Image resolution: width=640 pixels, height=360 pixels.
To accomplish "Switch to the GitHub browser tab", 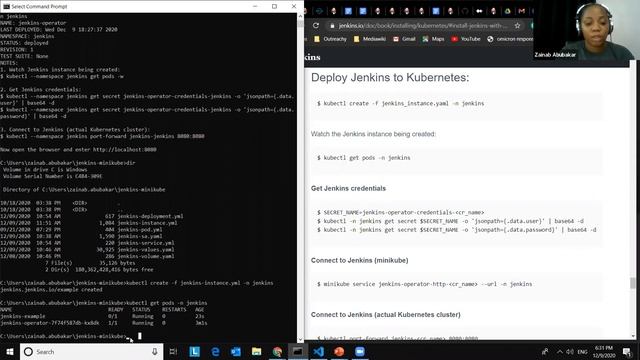I will click(465, 11).
